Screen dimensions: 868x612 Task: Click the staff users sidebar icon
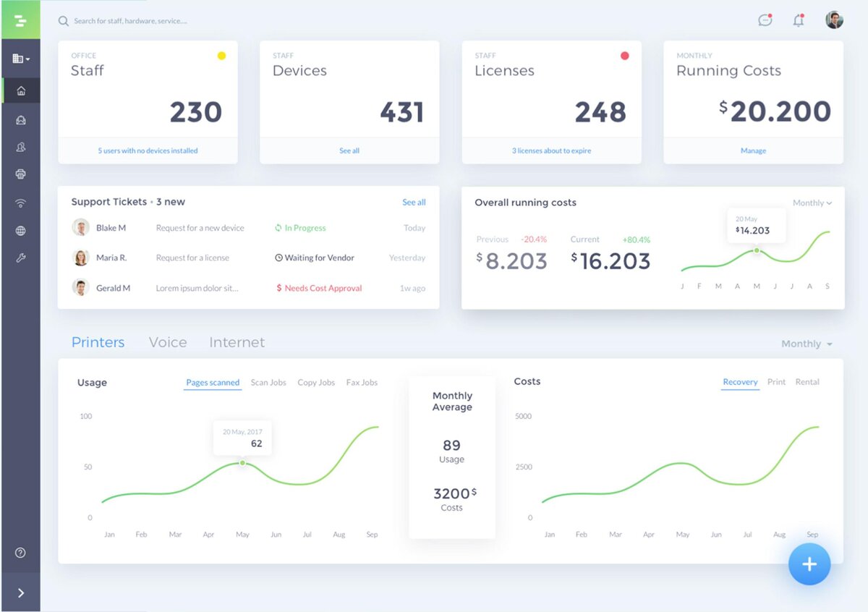tap(20, 147)
